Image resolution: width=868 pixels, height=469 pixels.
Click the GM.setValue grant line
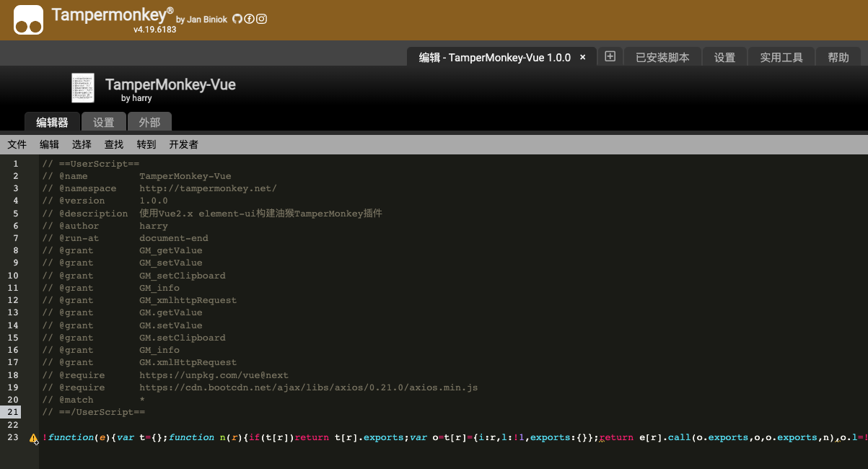pyautogui.click(x=122, y=325)
